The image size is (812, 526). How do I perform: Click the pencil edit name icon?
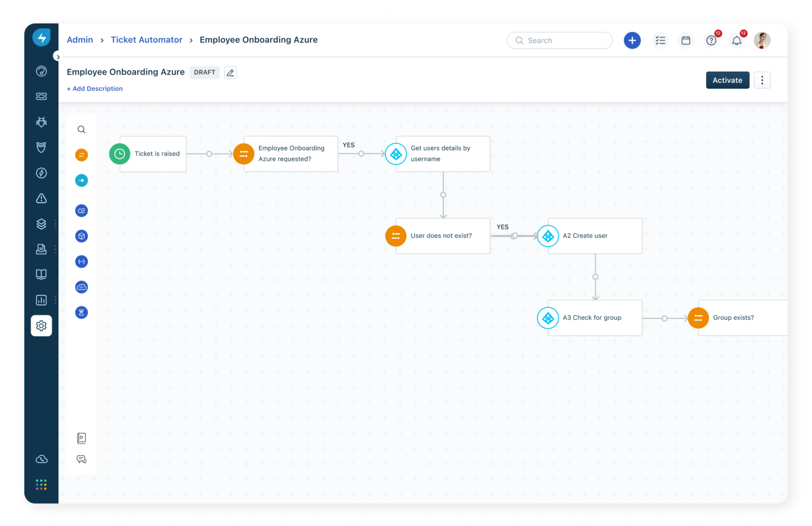(x=230, y=73)
